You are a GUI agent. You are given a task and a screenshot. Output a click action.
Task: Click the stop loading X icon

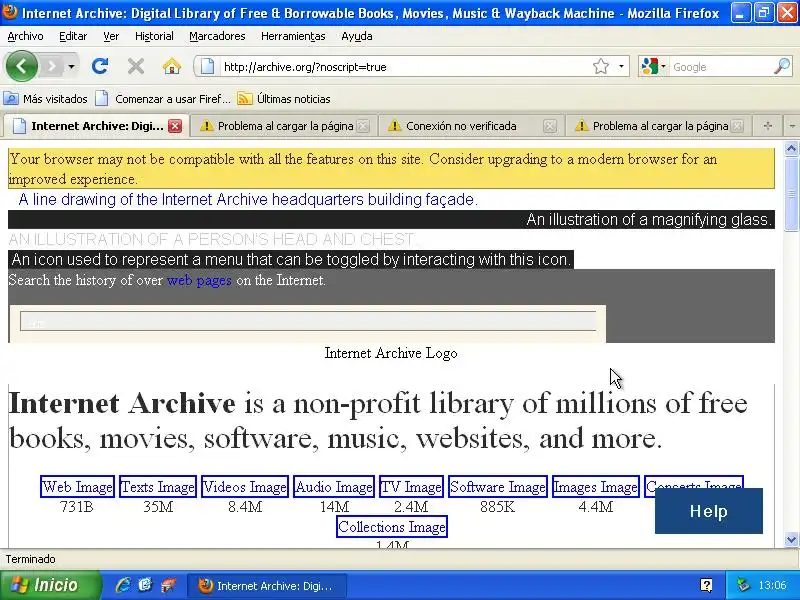click(x=136, y=66)
